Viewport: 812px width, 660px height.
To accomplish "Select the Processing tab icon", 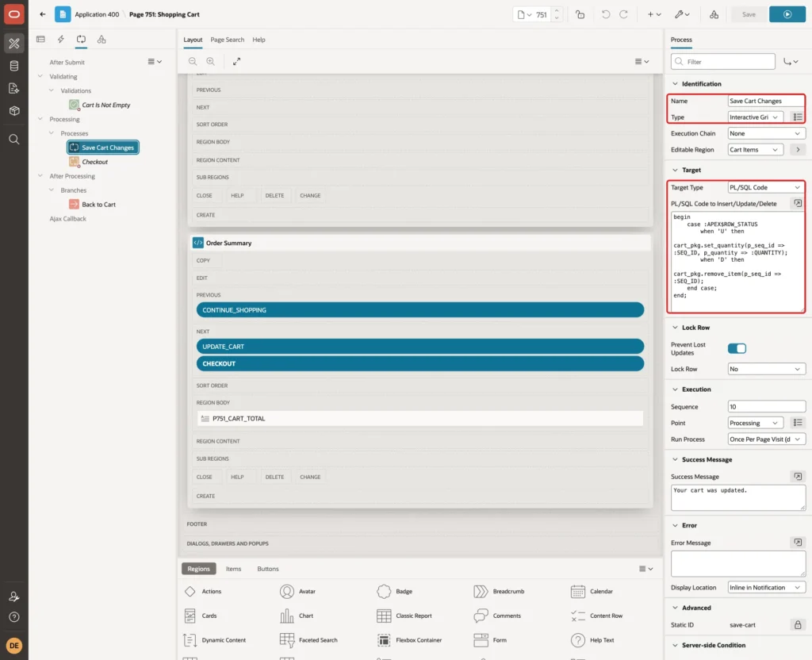I will pyautogui.click(x=82, y=40).
